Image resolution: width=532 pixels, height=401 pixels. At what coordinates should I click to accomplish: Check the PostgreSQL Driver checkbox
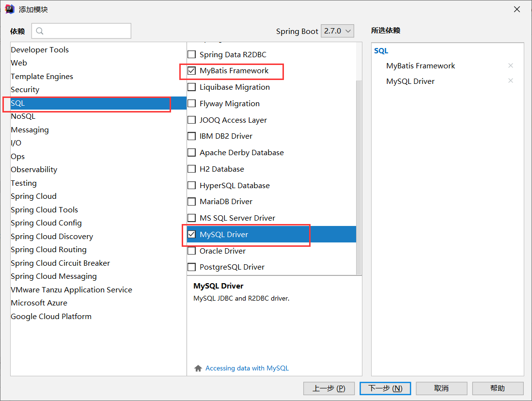tap(191, 267)
